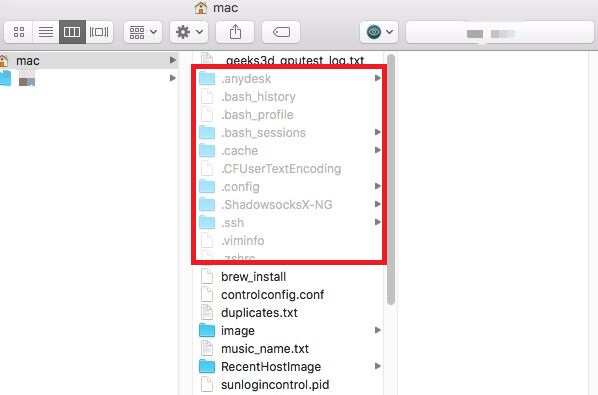Click the .anydesk folder icon
The width and height of the screenshot is (598, 395).
coord(207,79)
